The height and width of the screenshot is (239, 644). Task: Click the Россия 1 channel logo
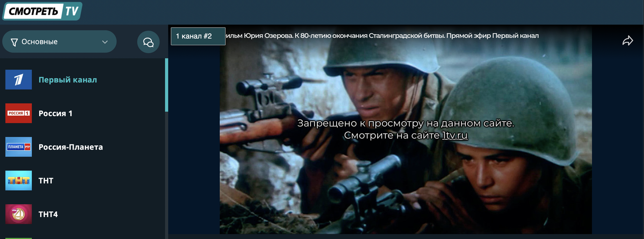point(19,113)
